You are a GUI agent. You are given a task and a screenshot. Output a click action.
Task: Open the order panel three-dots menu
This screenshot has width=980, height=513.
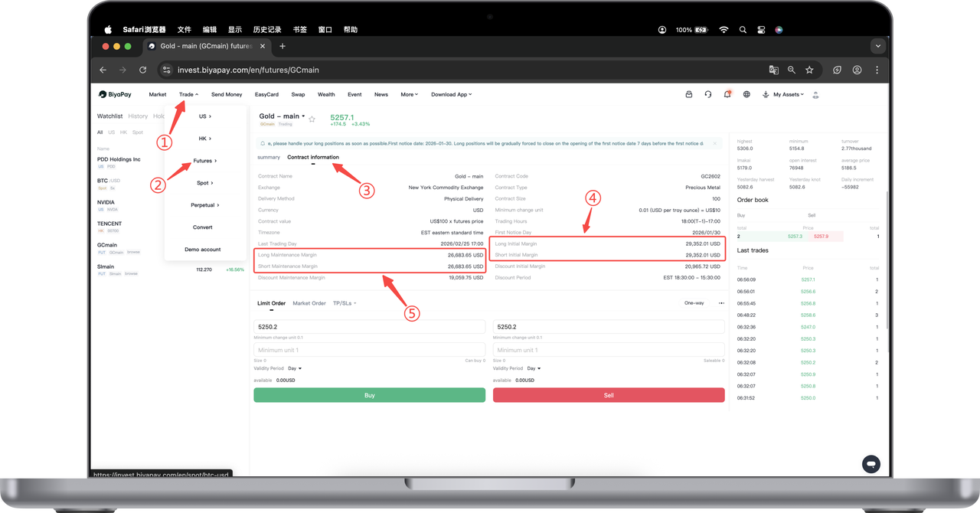pos(721,303)
